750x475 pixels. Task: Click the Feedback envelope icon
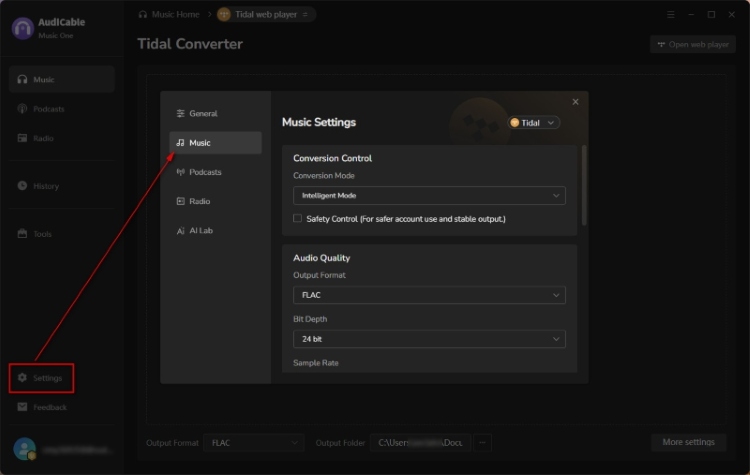22,407
